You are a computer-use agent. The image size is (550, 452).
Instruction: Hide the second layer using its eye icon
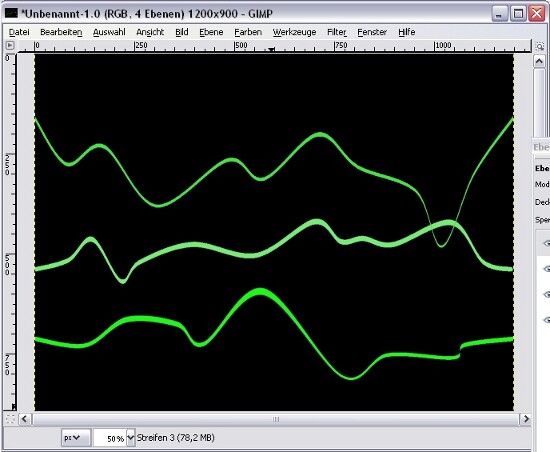coord(546,269)
